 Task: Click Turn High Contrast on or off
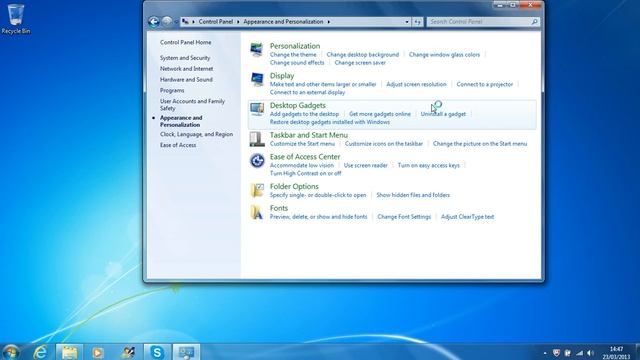click(305, 174)
